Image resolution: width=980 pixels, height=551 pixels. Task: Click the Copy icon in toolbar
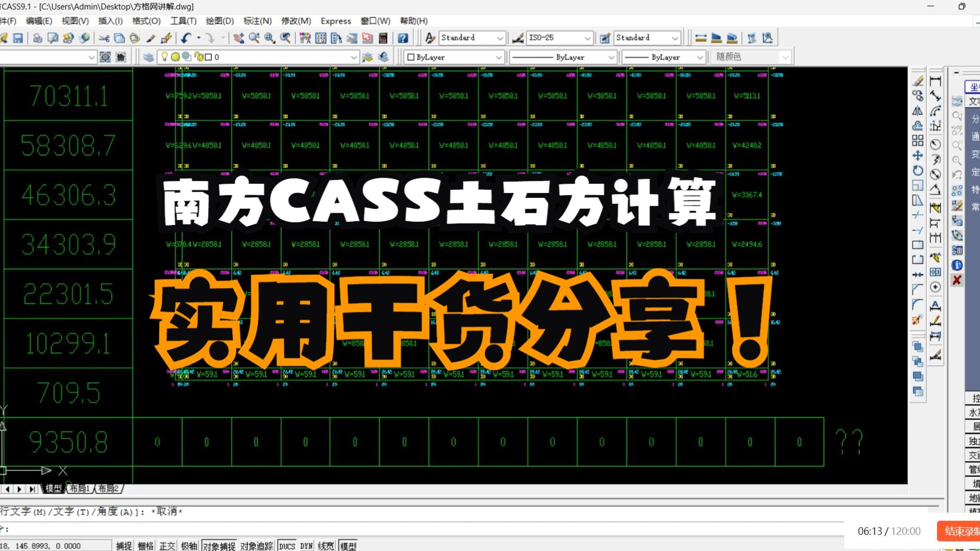tap(119, 38)
